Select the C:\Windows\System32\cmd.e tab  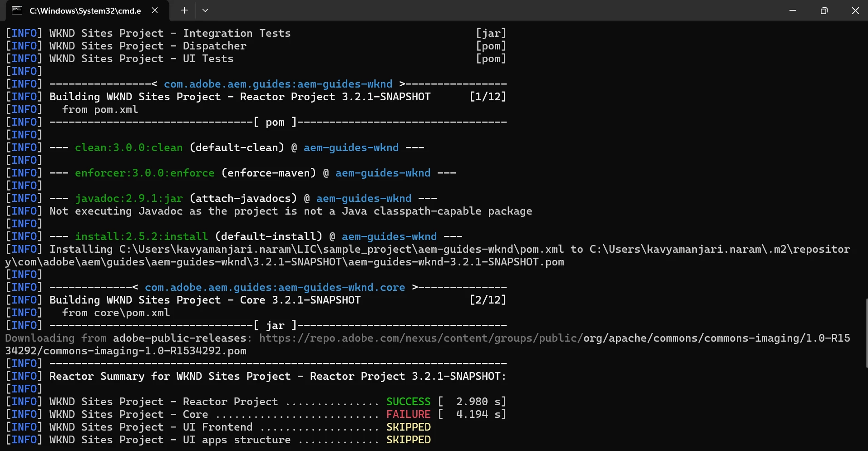(x=88, y=10)
